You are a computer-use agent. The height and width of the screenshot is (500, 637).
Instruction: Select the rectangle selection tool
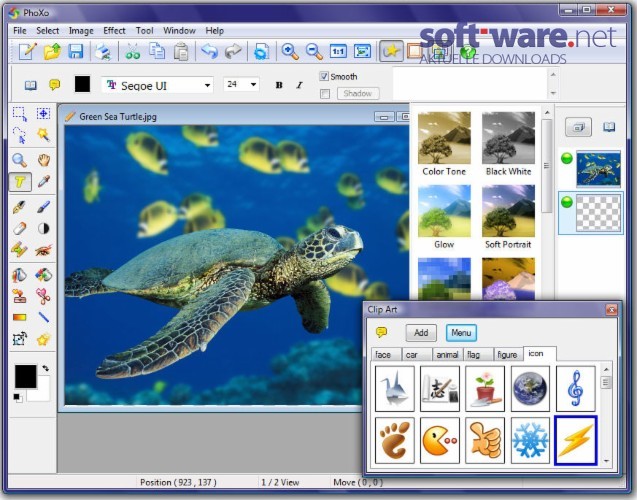click(20, 114)
